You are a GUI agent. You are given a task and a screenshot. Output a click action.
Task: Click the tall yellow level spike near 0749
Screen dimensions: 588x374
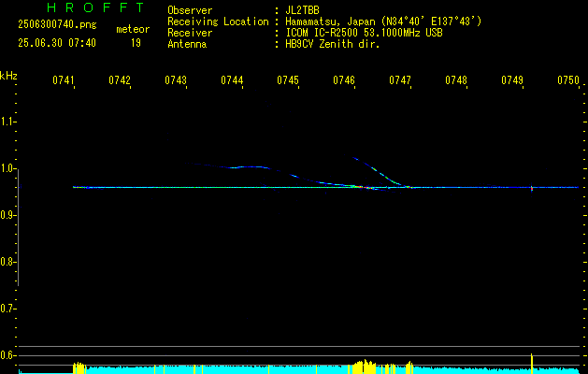pos(532,363)
